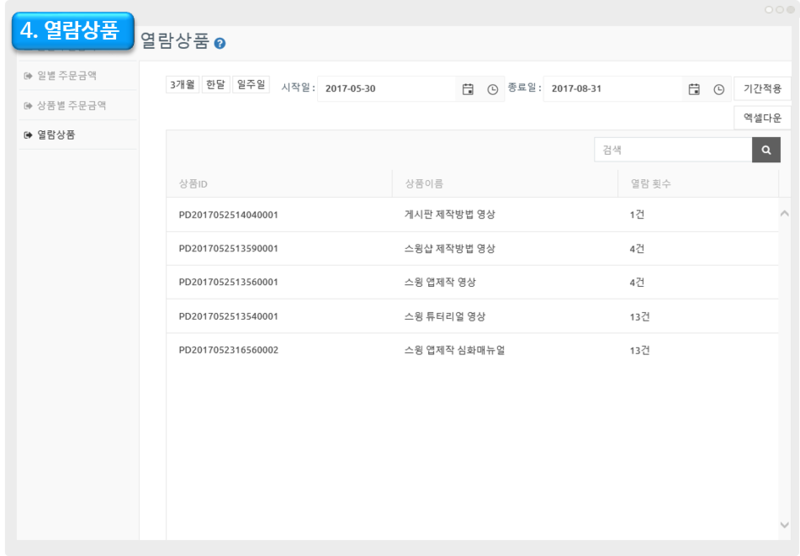The image size is (800, 556).
Task: Select the 일주일 period button
Action: [x=251, y=85]
